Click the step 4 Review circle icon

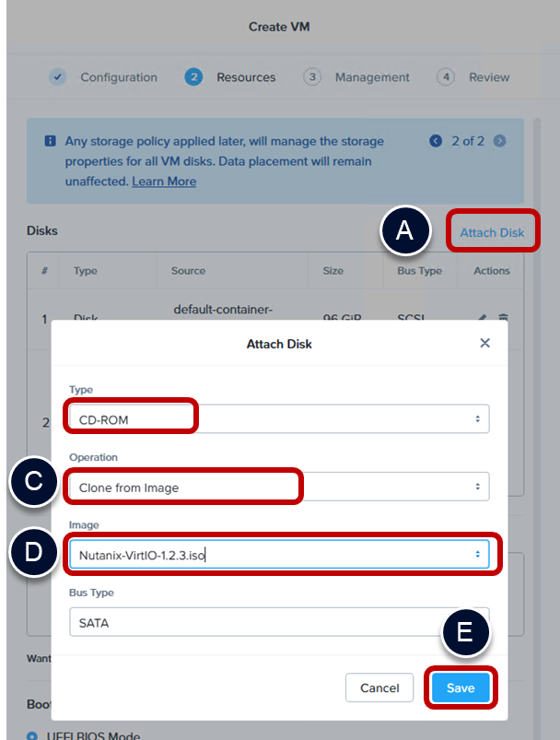pos(446,77)
